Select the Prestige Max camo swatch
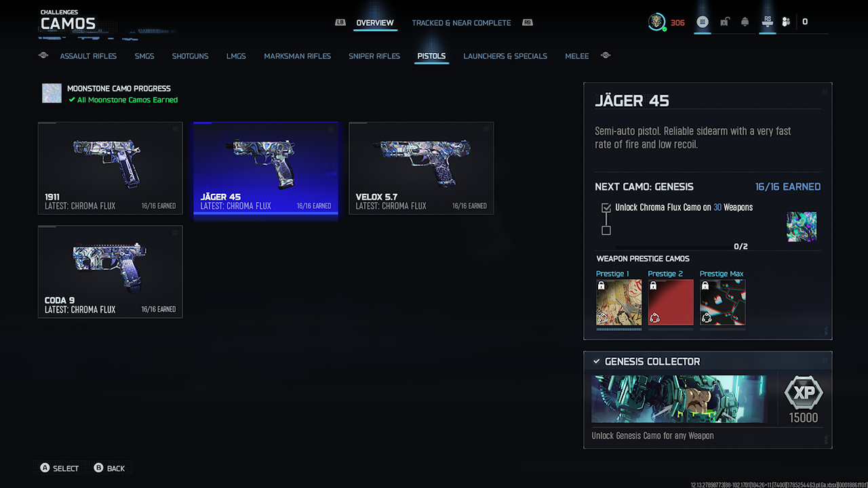The height and width of the screenshot is (488, 868). point(723,302)
